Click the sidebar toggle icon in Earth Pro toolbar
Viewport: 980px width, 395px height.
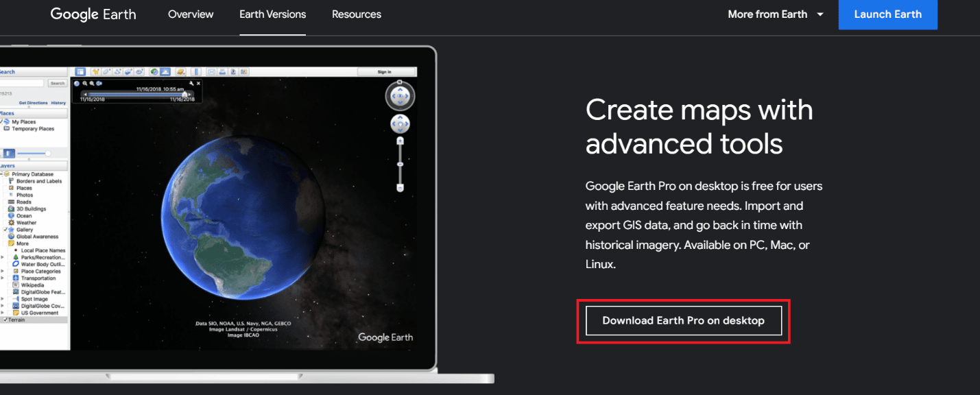[x=80, y=71]
